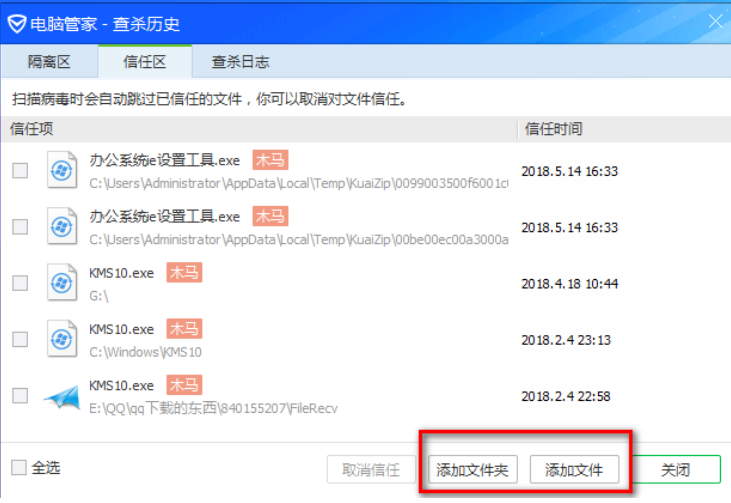Click the 木马 tag on the first entry
The height and width of the screenshot is (503, 731).
[270, 160]
